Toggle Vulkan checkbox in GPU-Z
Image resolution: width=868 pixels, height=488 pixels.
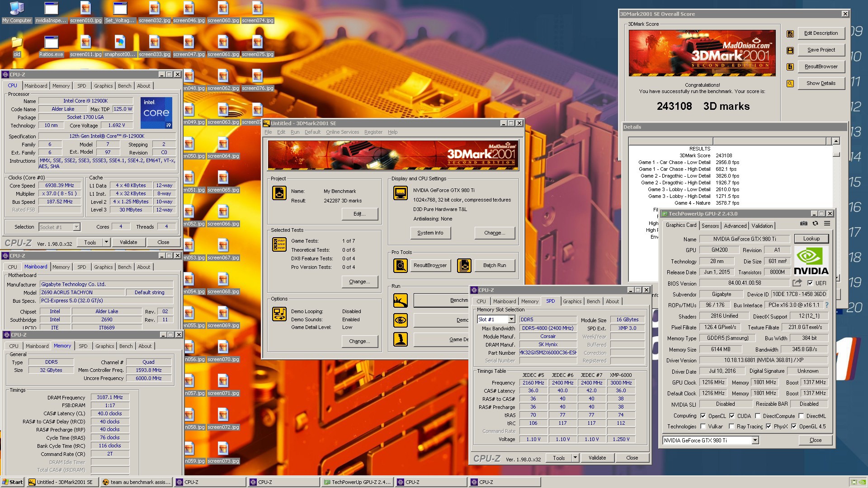(x=703, y=426)
